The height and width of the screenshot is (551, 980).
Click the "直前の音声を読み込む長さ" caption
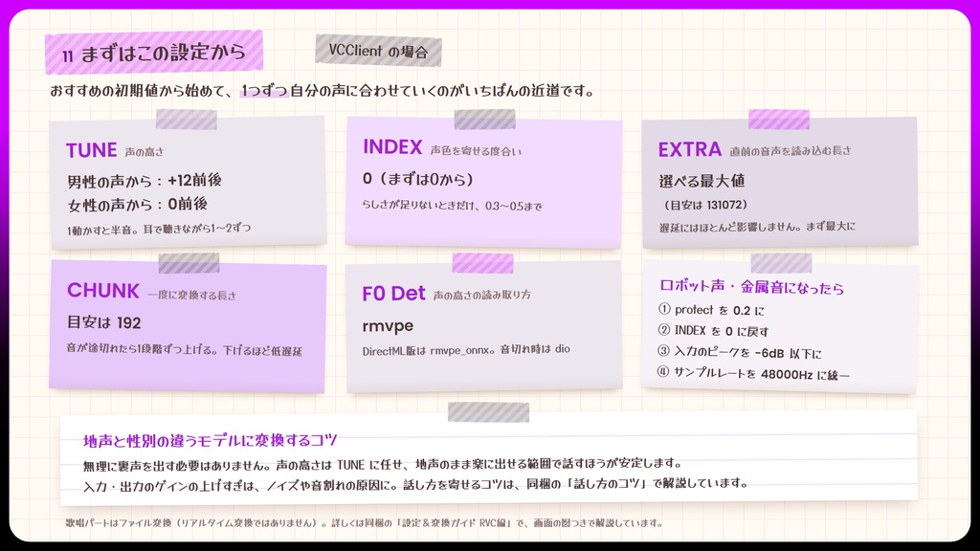click(x=790, y=150)
